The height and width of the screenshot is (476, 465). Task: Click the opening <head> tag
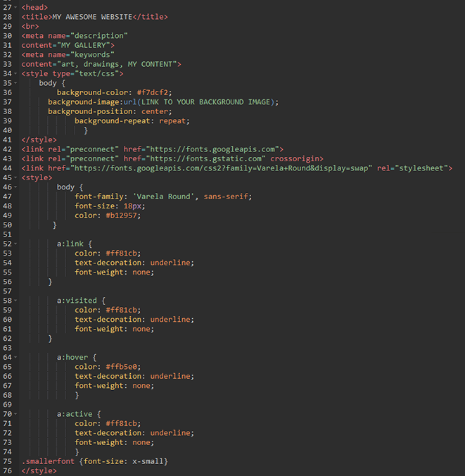point(34,7)
